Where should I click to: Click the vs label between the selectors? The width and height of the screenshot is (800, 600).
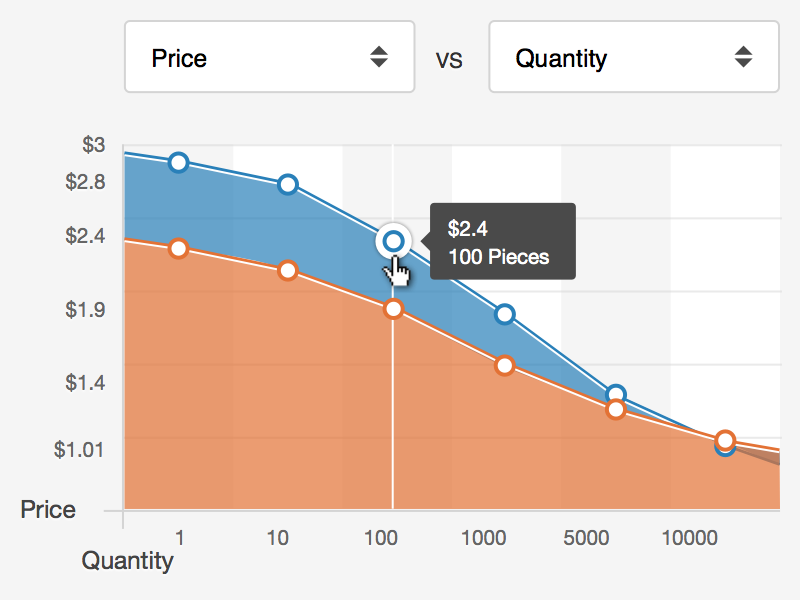point(451,60)
